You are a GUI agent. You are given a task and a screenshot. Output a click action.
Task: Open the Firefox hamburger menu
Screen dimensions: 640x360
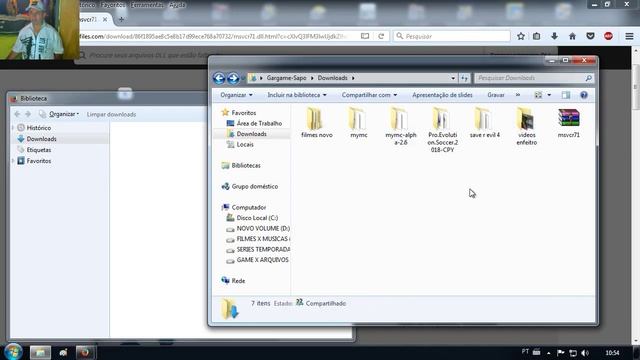pyautogui.click(x=629, y=36)
